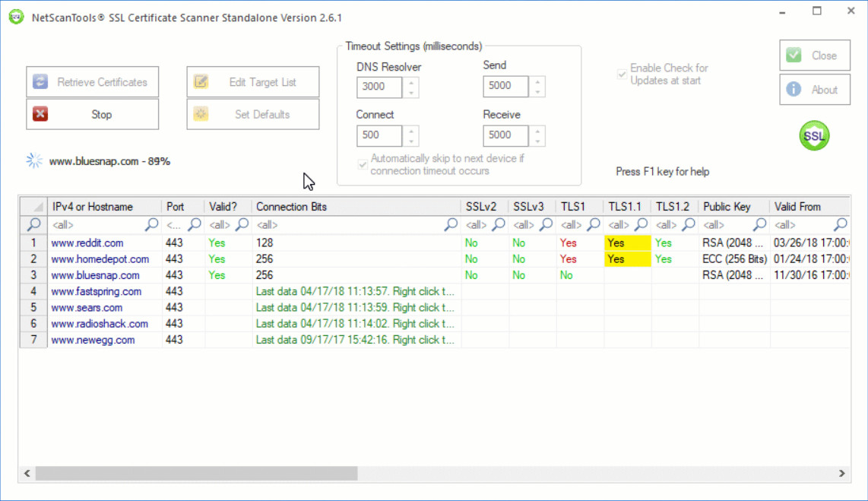Click search icon in Connection Bits filter
Viewport: 868px width, 501px height.
click(451, 225)
